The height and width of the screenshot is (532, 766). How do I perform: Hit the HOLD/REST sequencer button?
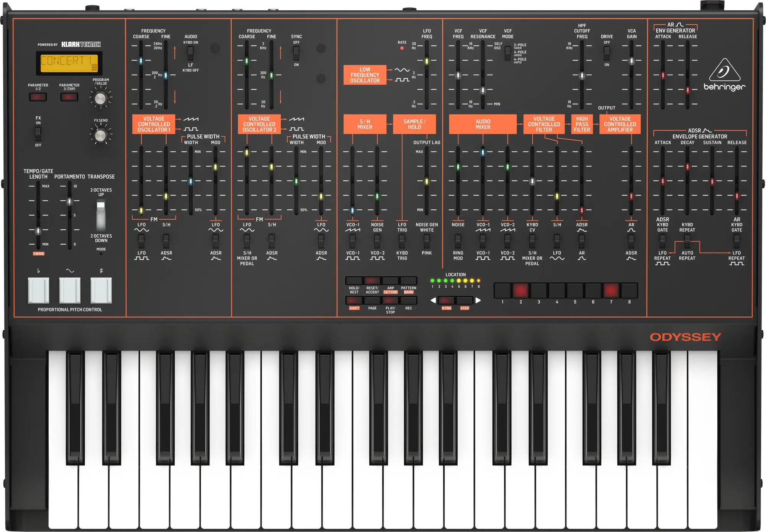tap(354, 281)
